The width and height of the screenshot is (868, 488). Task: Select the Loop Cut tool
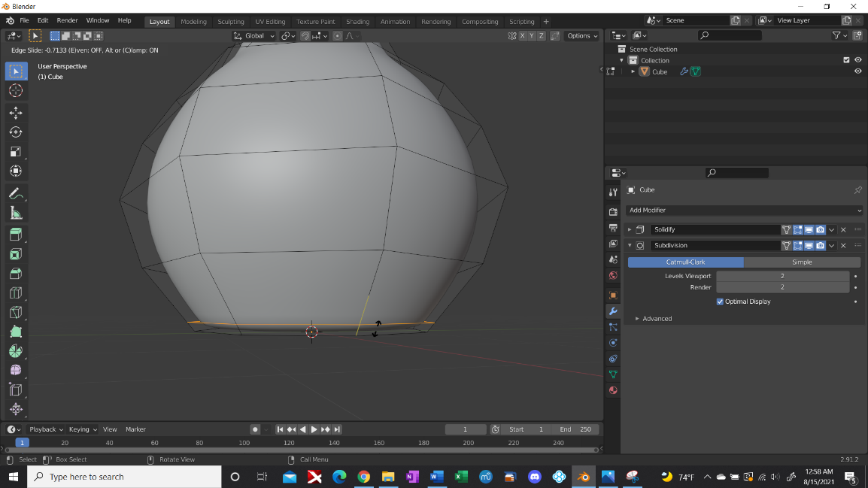[16, 292]
